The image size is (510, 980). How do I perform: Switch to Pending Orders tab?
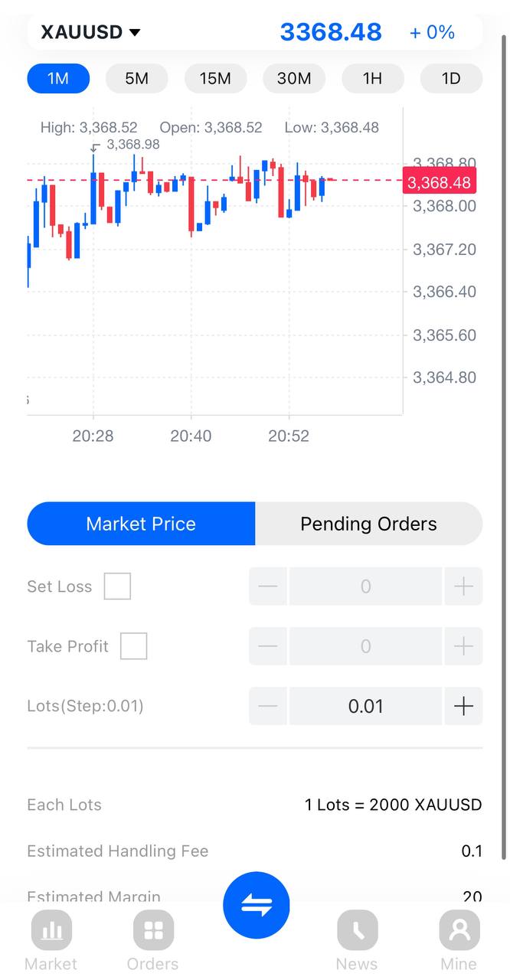pyautogui.click(x=368, y=524)
